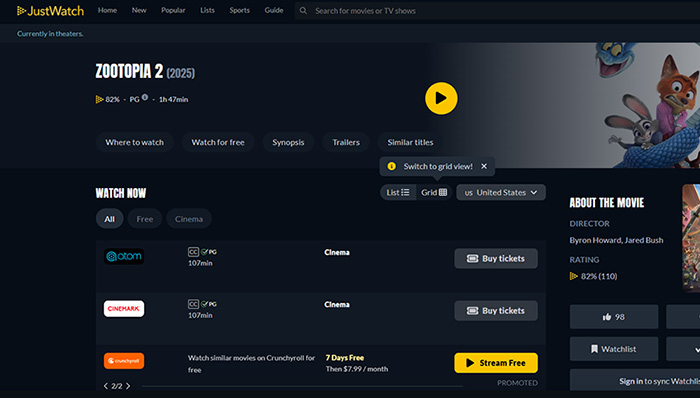Image resolution: width=700 pixels, height=398 pixels.
Task: Select the Free filter
Action: click(145, 219)
